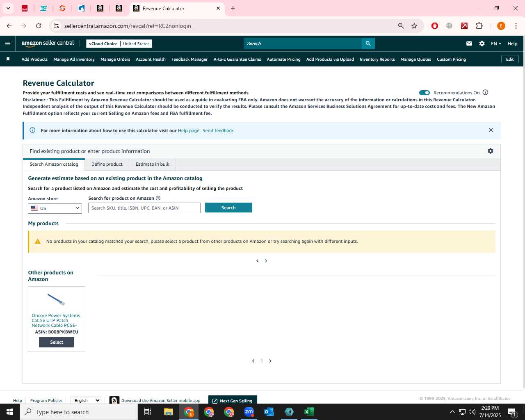Open Oncore Power Systems product title link

click(56, 320)
